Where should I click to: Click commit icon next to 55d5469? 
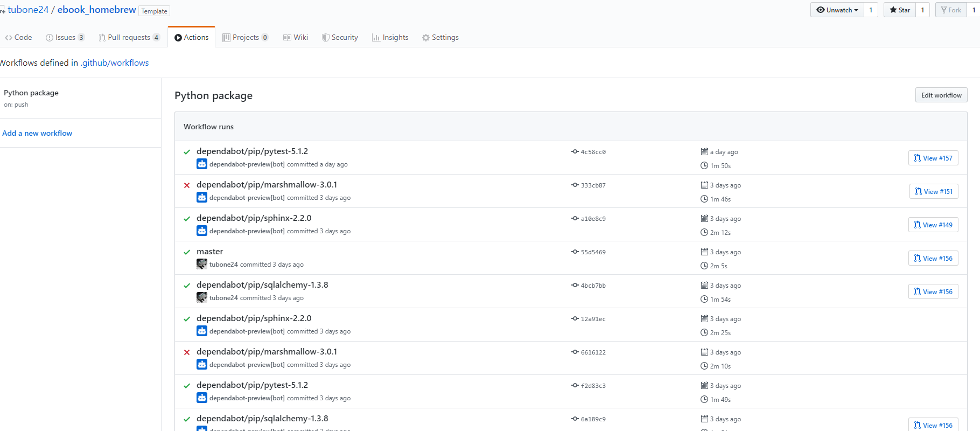point(575,252)
